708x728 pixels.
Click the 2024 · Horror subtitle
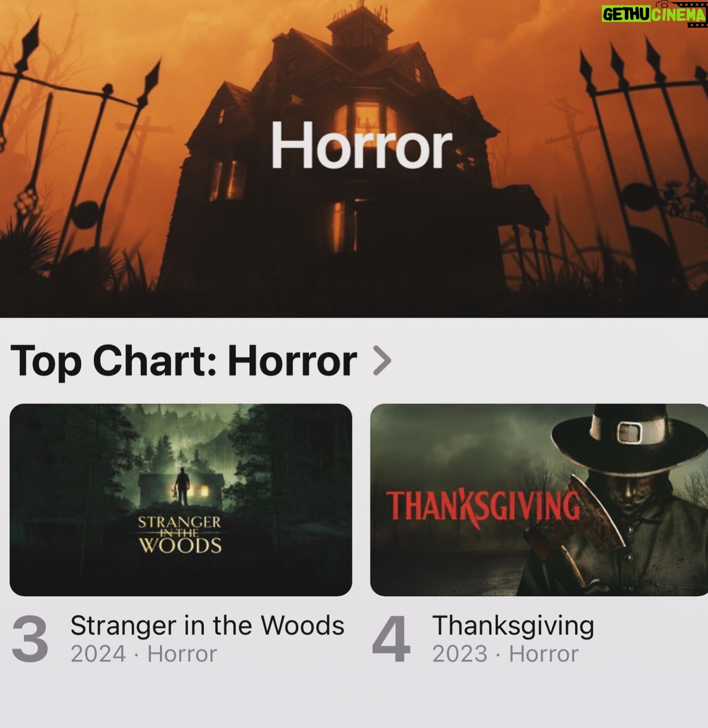coord(144,654)
